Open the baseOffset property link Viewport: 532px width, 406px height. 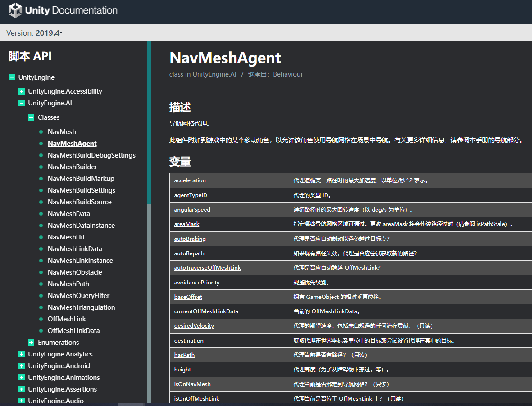pos(188,297)
